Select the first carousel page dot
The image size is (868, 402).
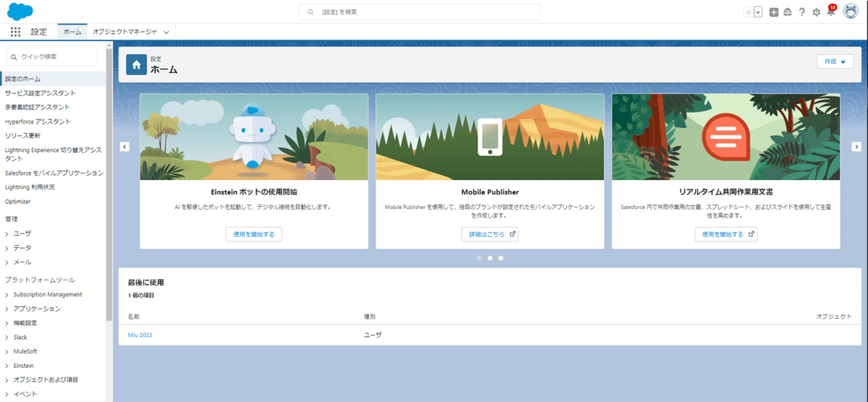[479, 257]
